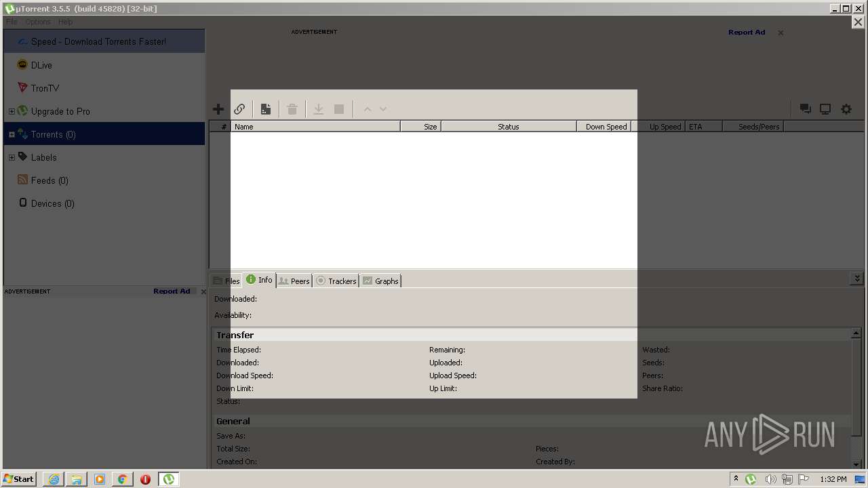Viewport: 868px width, 488px height.
Task: Open media player from taskbar
Action: pos(100,479)
